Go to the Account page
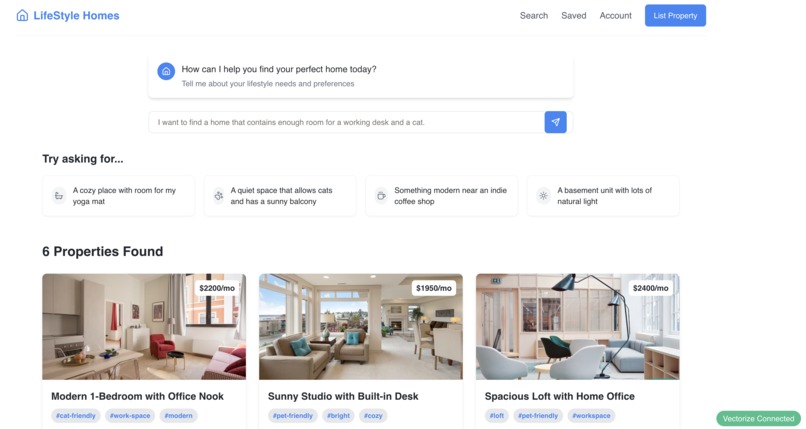Image resolution: width=806 pixels, height=429 pixels. (x=615, y=15)
